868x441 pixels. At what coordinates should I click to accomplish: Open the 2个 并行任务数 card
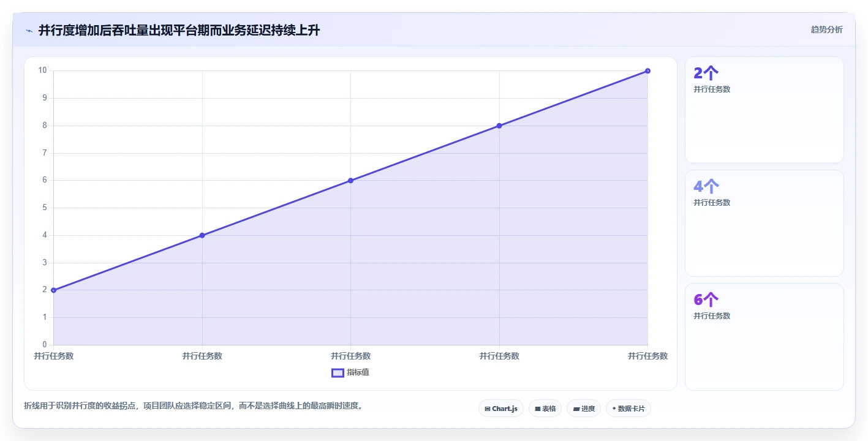coord(764,110)
